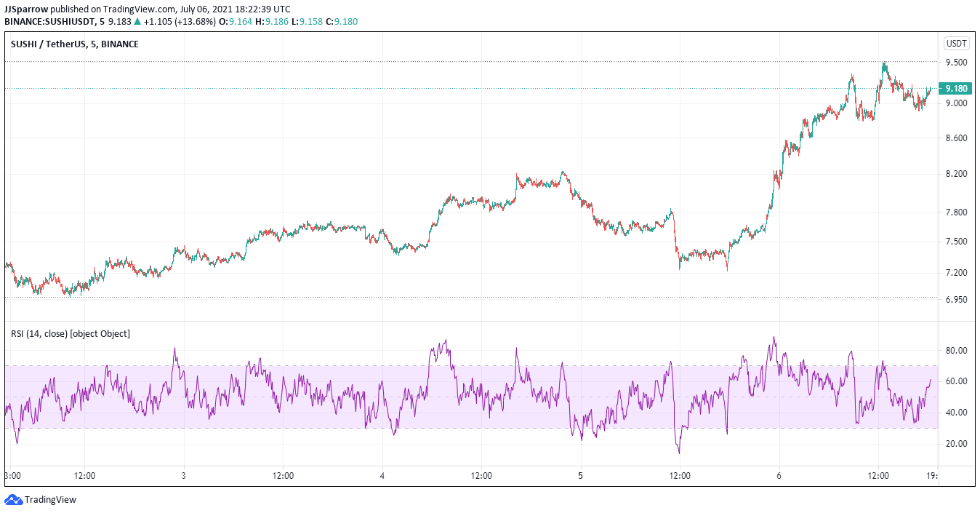Screen dimensions: 980x513
Task: Click the 6.950 price axis label
Action: tap(955, 299)
